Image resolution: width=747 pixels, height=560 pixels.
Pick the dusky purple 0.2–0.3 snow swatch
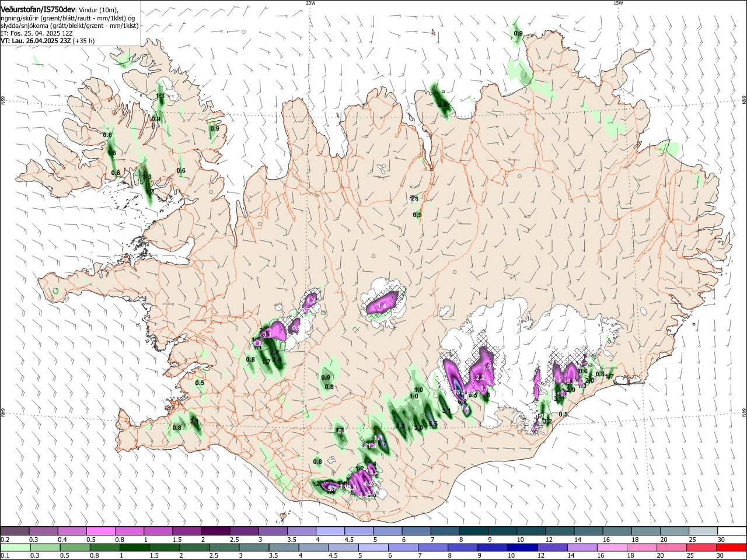pos(15,531)
